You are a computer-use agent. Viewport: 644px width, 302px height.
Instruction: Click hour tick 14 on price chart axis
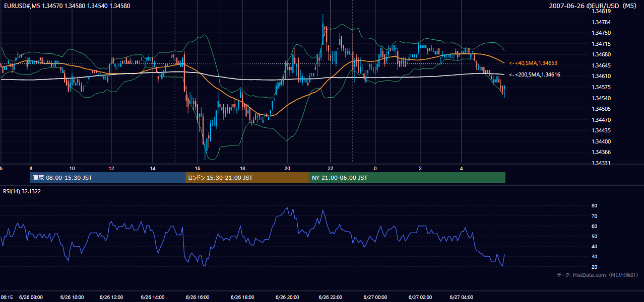[x=153, y=168]
